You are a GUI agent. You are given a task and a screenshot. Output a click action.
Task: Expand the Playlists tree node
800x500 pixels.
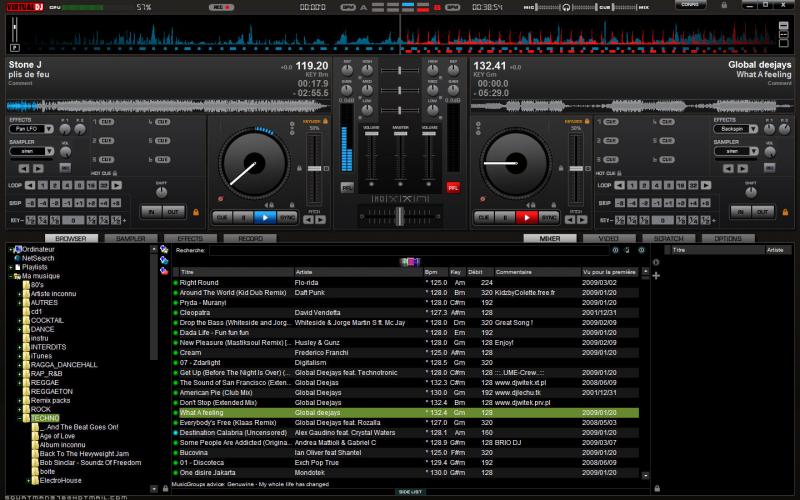tap(11, 267)
